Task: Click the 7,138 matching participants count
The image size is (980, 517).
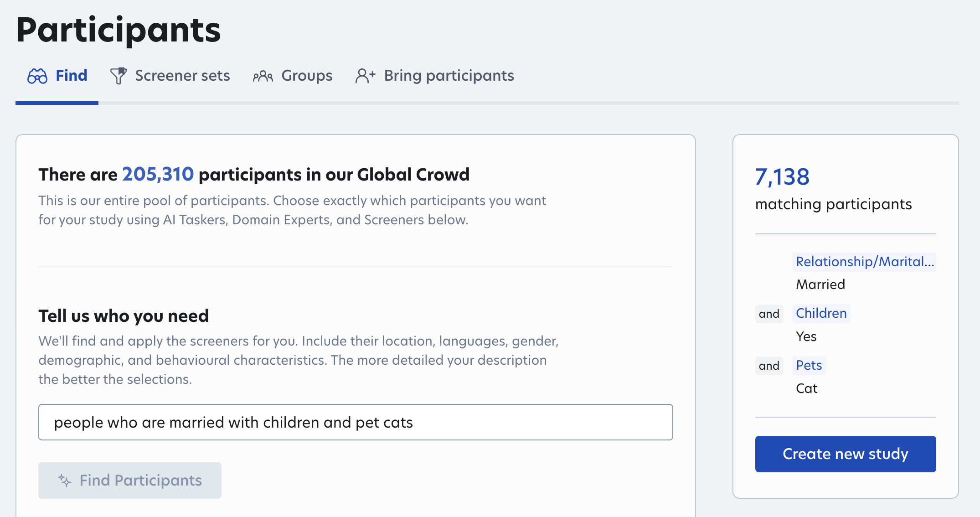Action: (x=782, y=177)
